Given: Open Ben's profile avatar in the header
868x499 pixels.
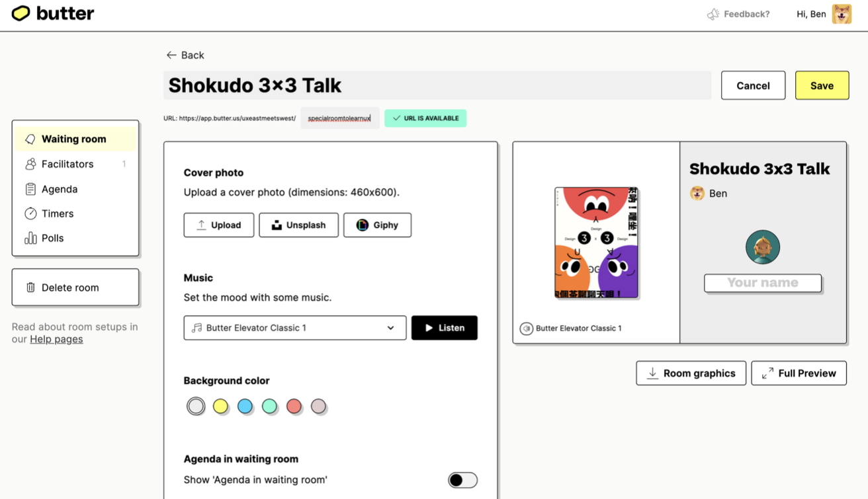Looking at the screenshot, I should click(x=842, y=14).
